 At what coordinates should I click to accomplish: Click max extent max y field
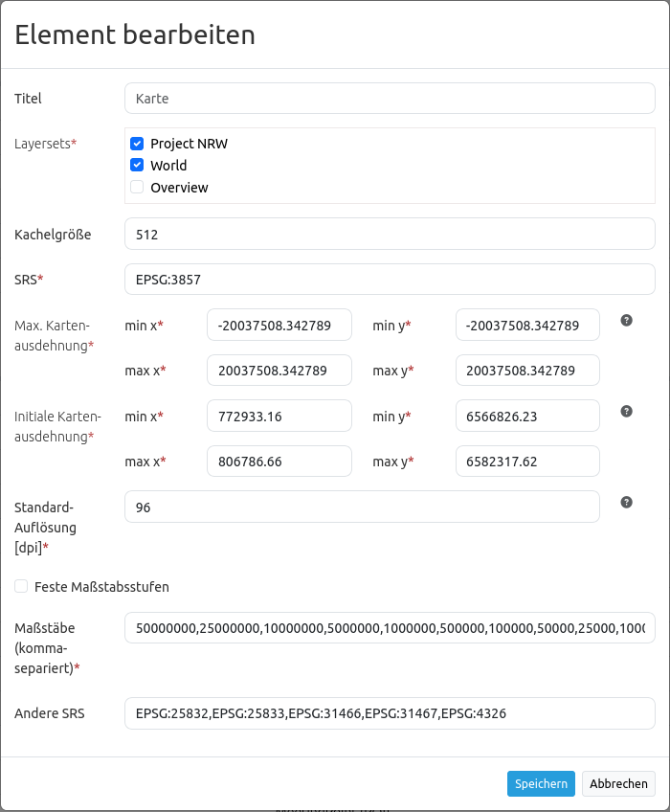tap(527, 370)
